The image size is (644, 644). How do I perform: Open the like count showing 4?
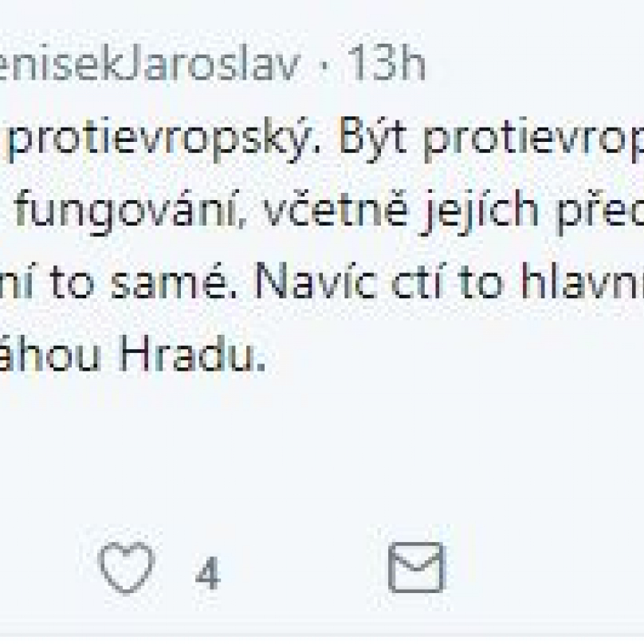pyautogui.click(x=208, y=573)
